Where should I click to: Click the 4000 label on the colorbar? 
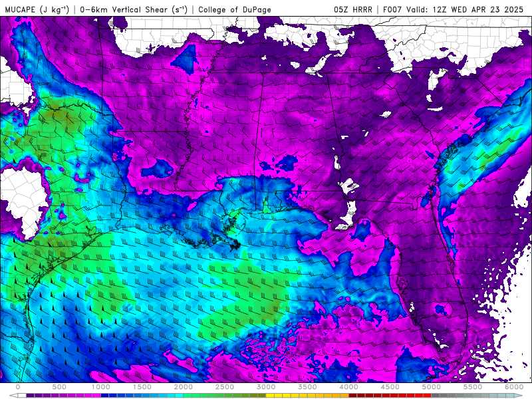coord(348,387)
